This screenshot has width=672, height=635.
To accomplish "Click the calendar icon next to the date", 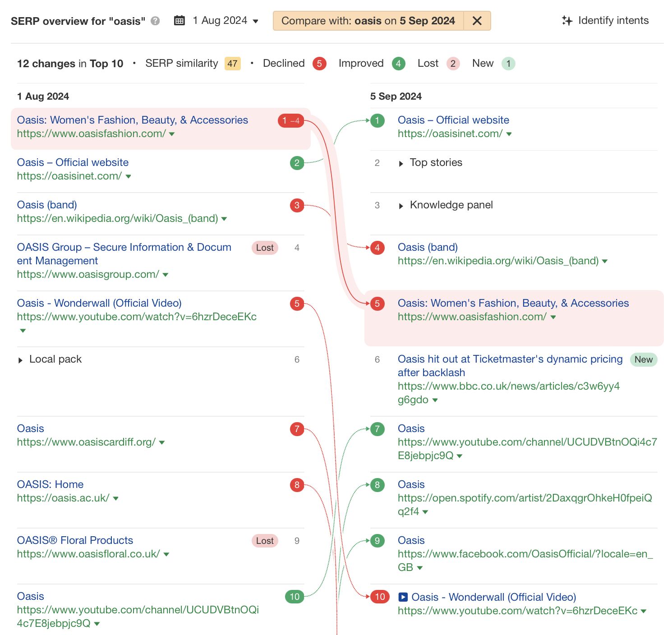I will pos(180,20).
